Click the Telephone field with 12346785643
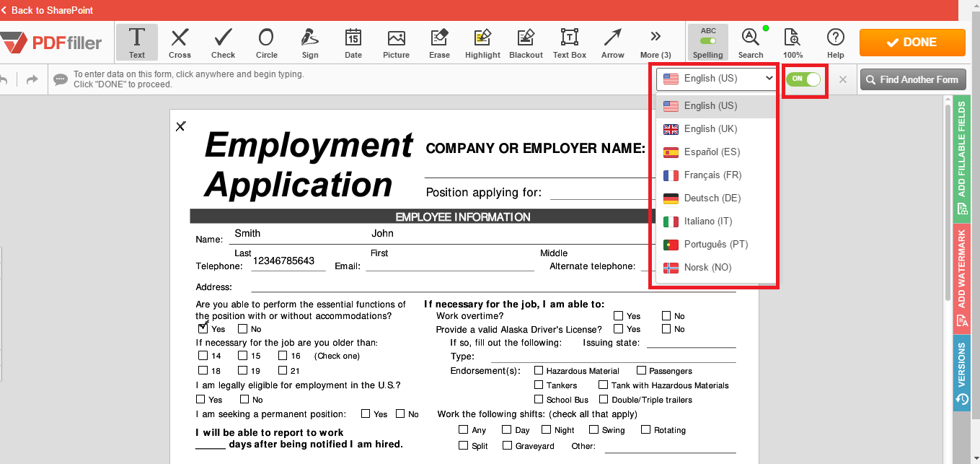 (288, 263)
